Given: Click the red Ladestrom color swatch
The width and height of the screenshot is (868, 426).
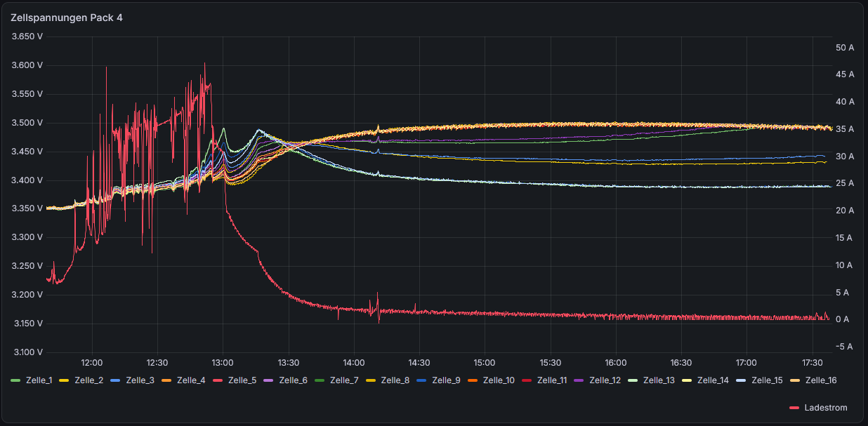Looking at the screenshot, I should click(794, 408).
